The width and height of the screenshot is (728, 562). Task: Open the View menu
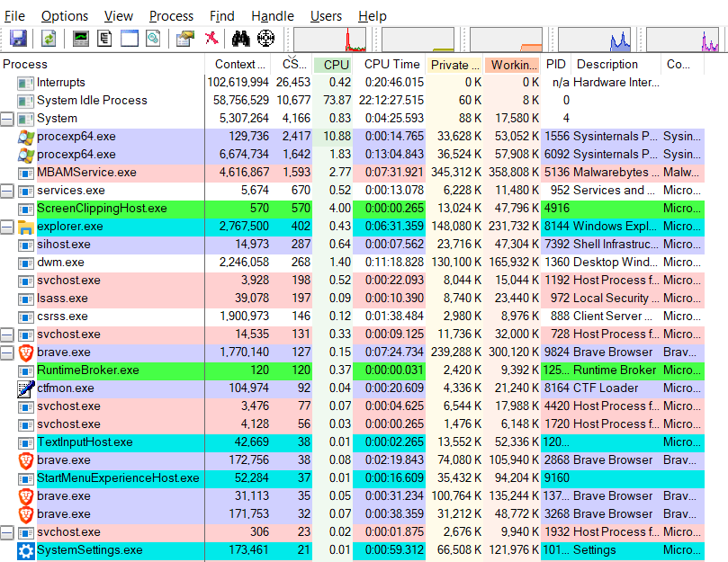point(119,16)
